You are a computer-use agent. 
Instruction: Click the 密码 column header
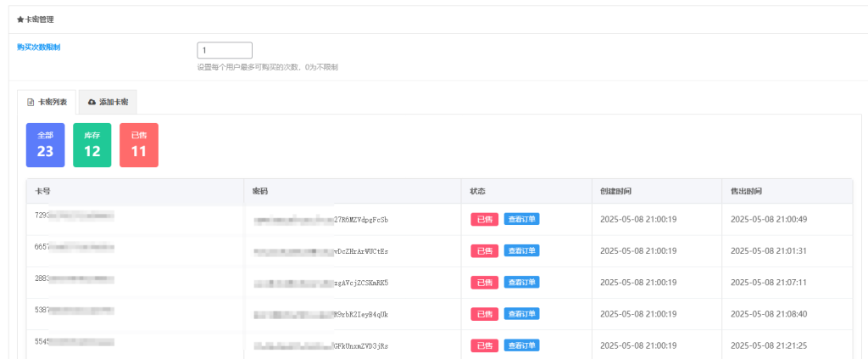pyautogui.click(x=260, y=191)
